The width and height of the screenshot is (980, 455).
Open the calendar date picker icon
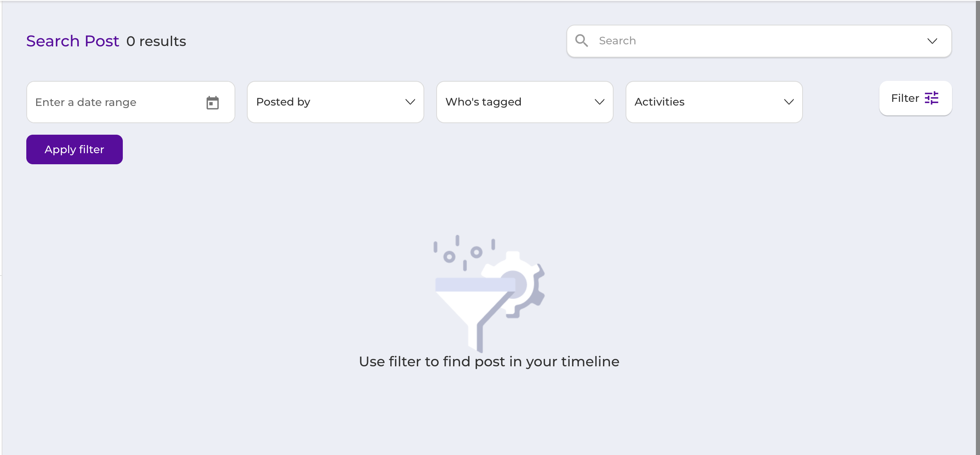coord(212,103)
